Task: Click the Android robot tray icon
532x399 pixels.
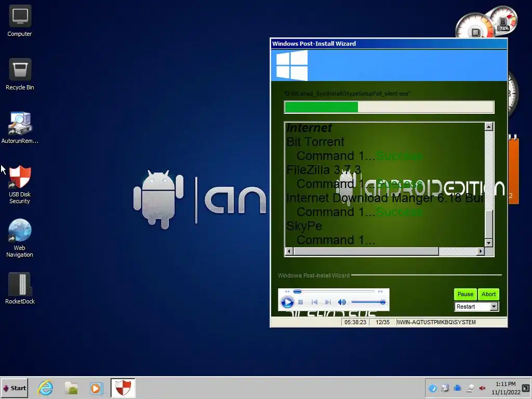Action: click(457, 388)
